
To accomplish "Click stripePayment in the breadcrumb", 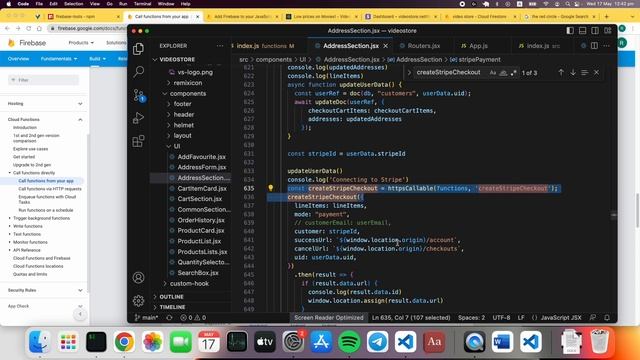I will pos(479,60).
